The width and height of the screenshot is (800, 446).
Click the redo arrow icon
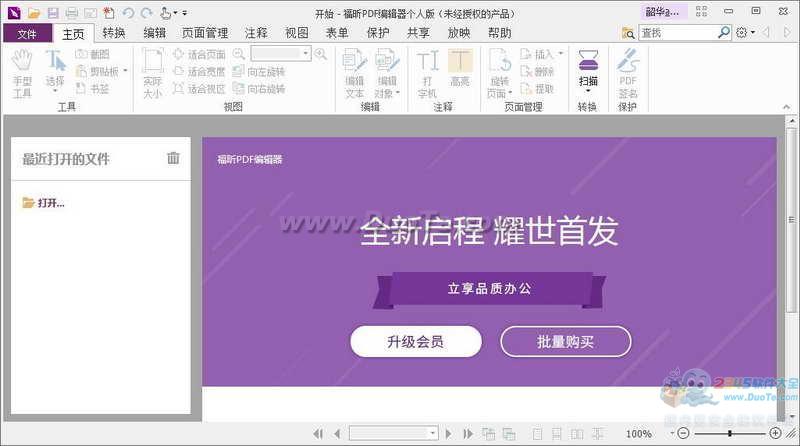point(147,13)
